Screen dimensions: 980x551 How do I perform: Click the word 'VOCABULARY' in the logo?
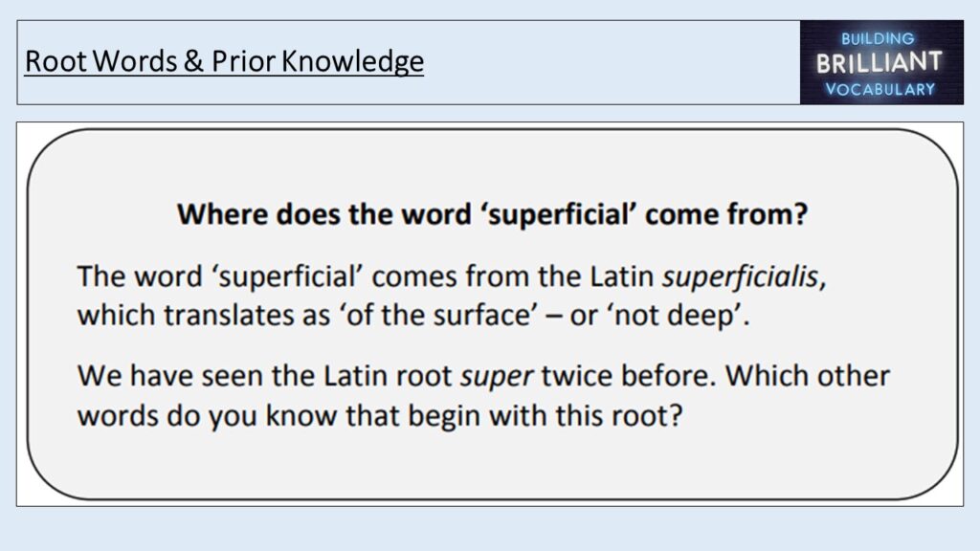(x=880, y=89)
